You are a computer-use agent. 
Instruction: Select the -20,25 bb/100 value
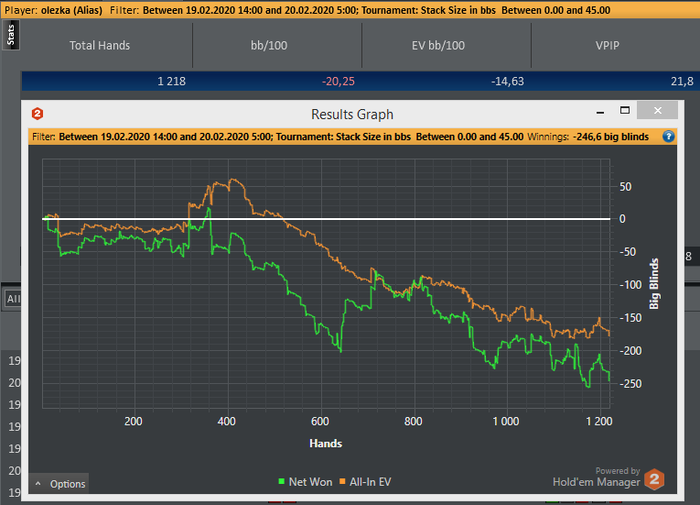click(x=338, y=81)
